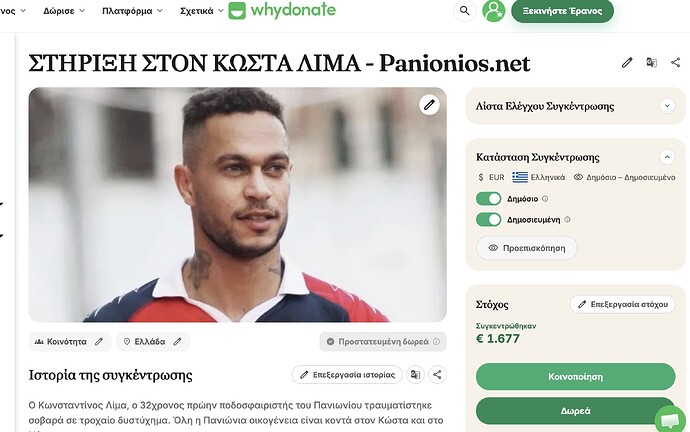This screenshot has width=690, height=432.
Task: Expand the Λίστα Ελέγχου Συγκέντρωσης panel
Action: 667,106
